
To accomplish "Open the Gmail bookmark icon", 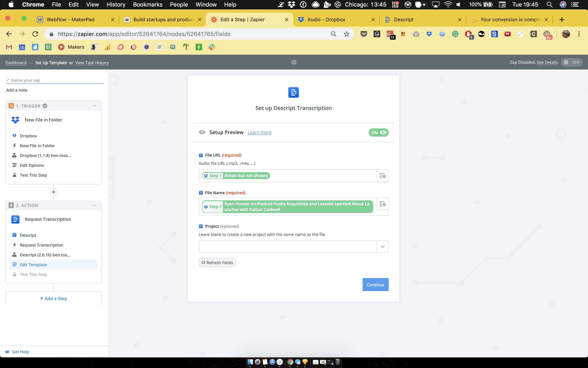I will point(9,47).
